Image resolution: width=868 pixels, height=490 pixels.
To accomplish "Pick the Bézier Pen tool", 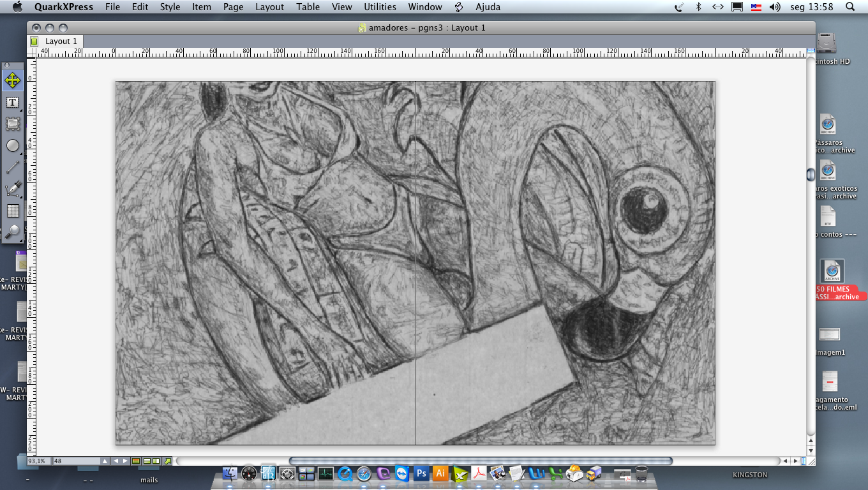I will point(13,189).
